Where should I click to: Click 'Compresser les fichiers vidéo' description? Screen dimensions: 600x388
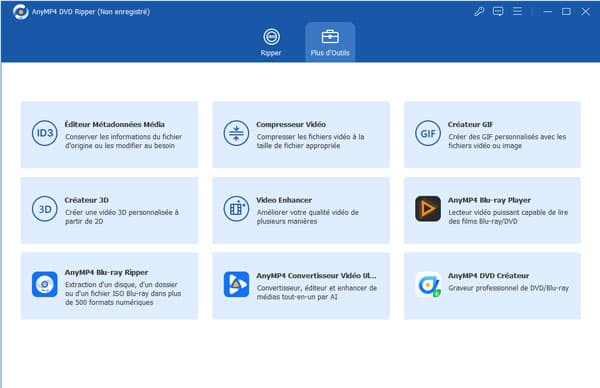pyautogui.click(x=310, y=141)
